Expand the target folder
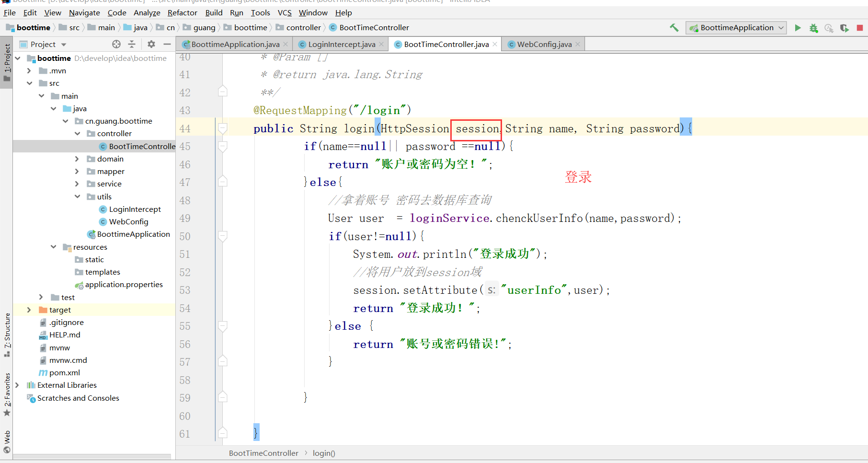868x463 pixels. tap(29, 310)
